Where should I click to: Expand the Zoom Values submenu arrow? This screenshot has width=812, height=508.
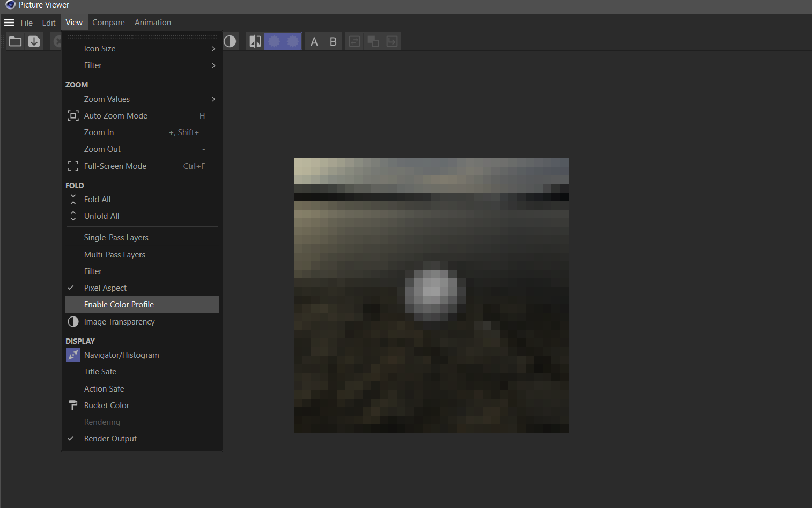tap(213, 99)
